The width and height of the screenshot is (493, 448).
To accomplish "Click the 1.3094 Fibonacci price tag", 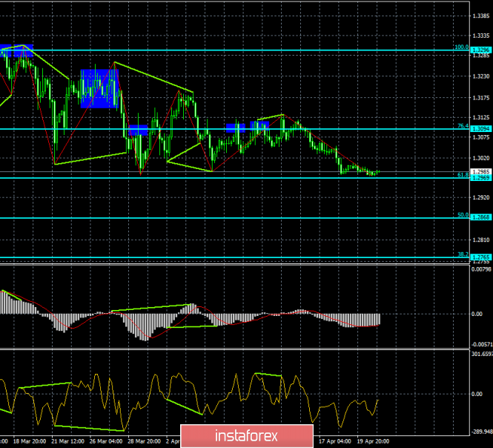I will [x=480, y=129].
